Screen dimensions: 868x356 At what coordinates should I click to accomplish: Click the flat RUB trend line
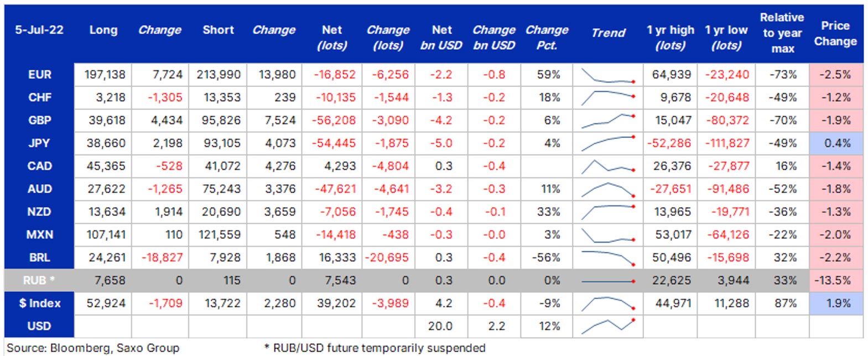click(608, 281)
